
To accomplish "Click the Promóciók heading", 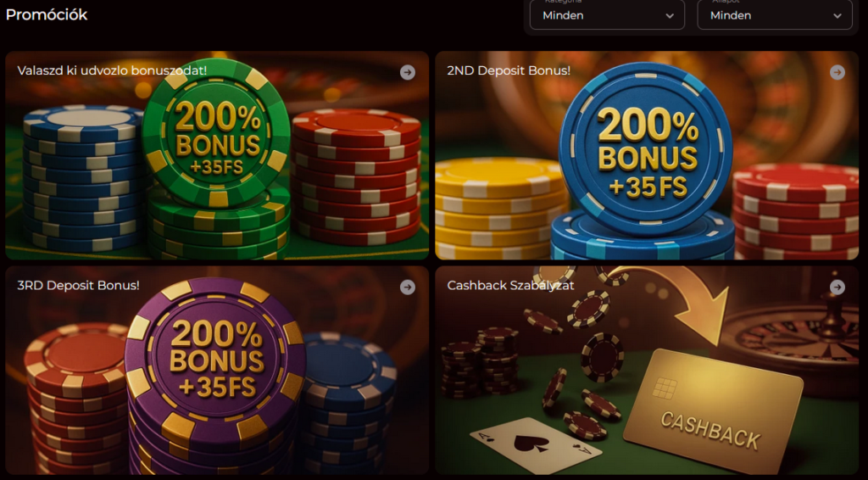I will [x=47, y=14].
